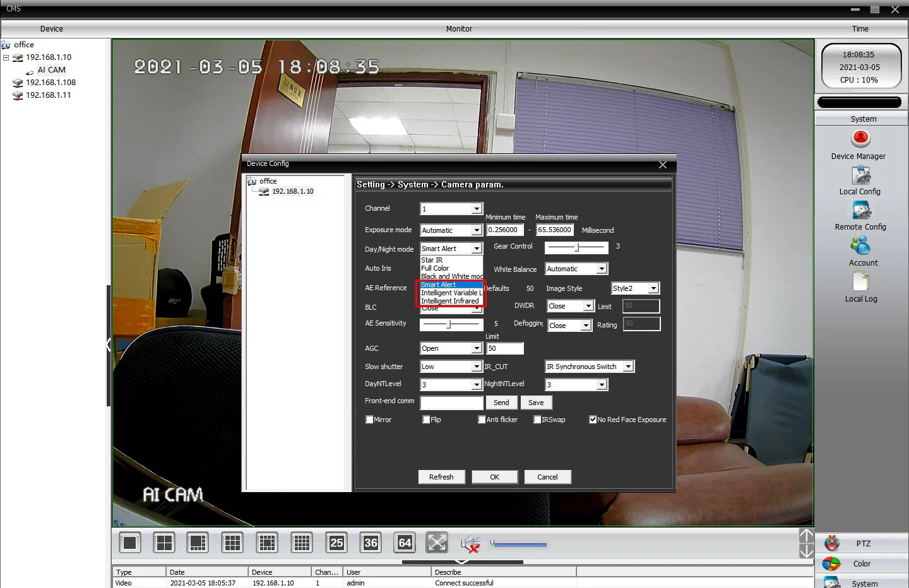The image size is (909, 588).
Task: Choose Star IR from Day/Night list
Action: 451,260
